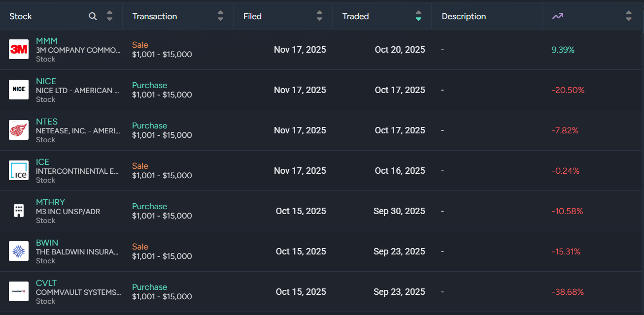Click the search icon in Stock header

[93, 16]
